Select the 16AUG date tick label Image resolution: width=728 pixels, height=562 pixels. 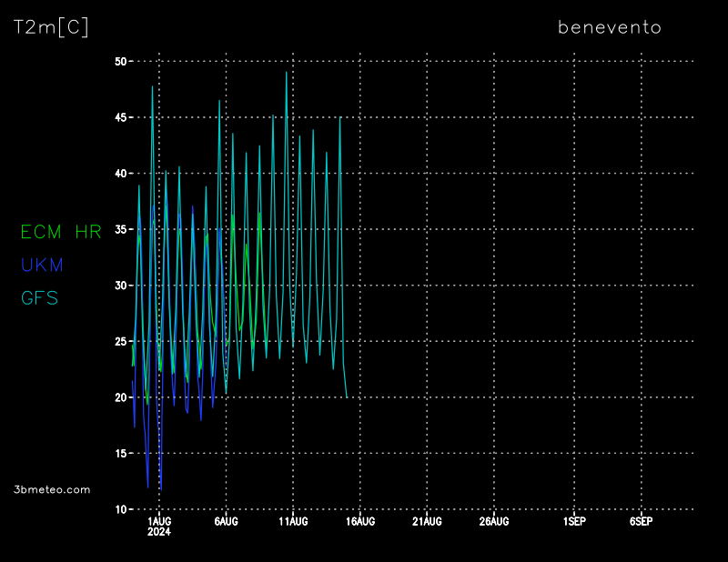[x=359, y=521]
